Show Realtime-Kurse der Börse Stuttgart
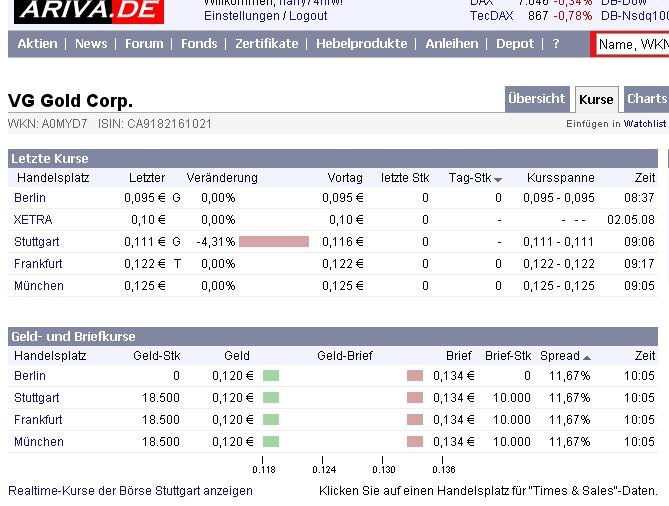The image size is (669, 506). (130, 491)
